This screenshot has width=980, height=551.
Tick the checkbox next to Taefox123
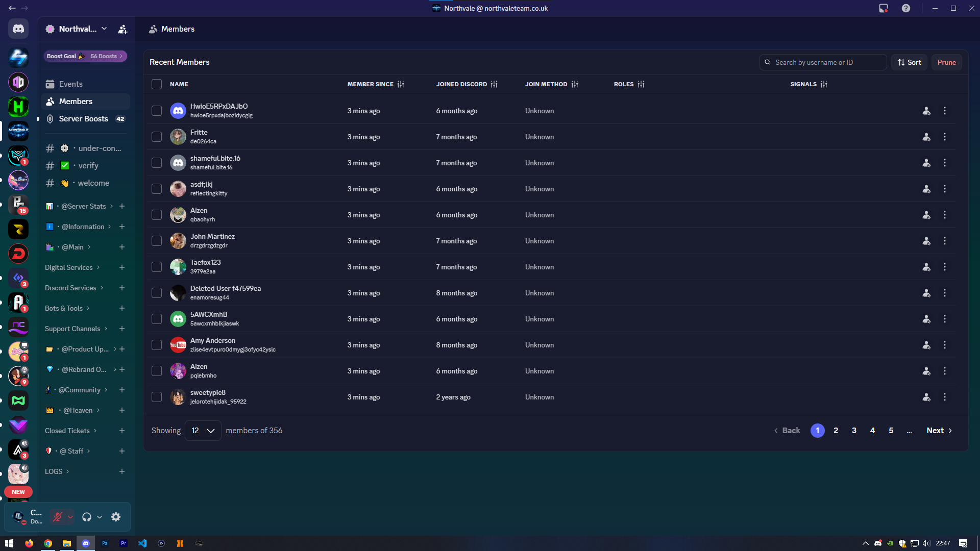(157, 267)
